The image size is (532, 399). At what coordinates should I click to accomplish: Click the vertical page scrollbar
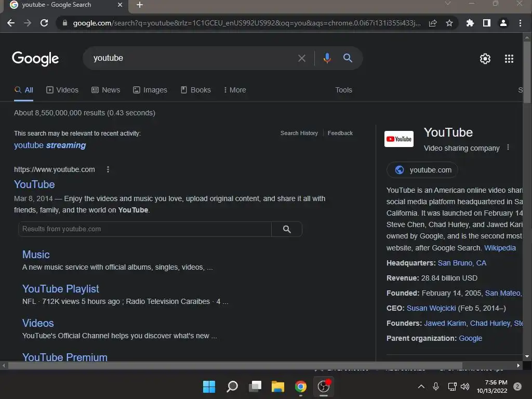(x=527, y=71)
